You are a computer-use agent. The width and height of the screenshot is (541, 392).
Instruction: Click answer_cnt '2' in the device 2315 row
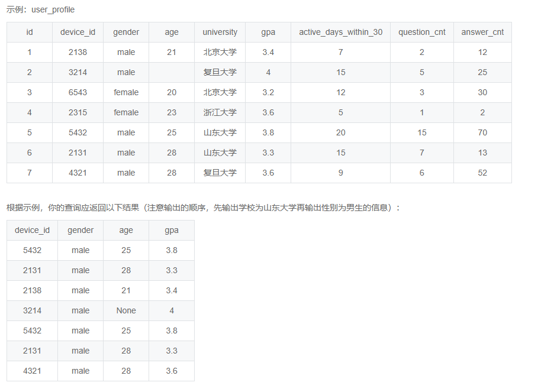(x=482, y=112)
